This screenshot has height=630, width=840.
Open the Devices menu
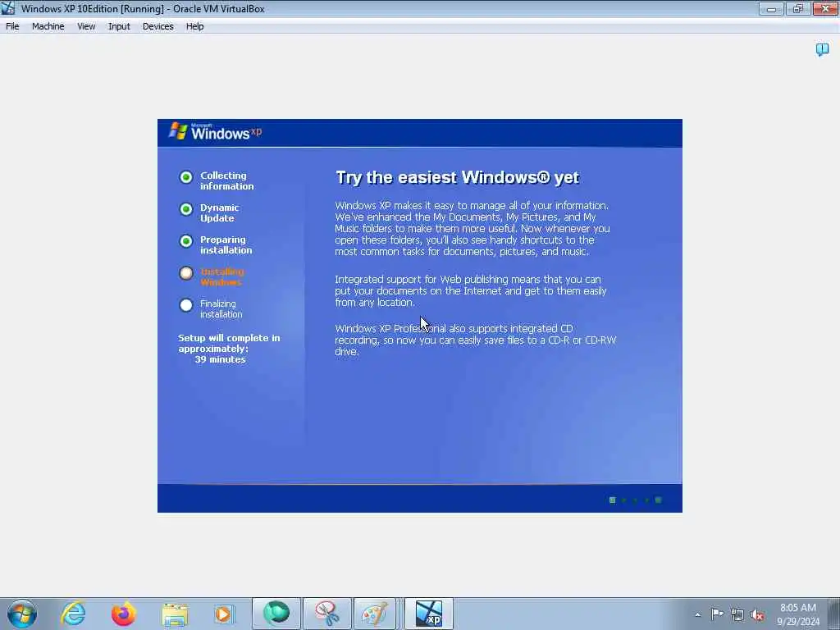coord(158,26)
